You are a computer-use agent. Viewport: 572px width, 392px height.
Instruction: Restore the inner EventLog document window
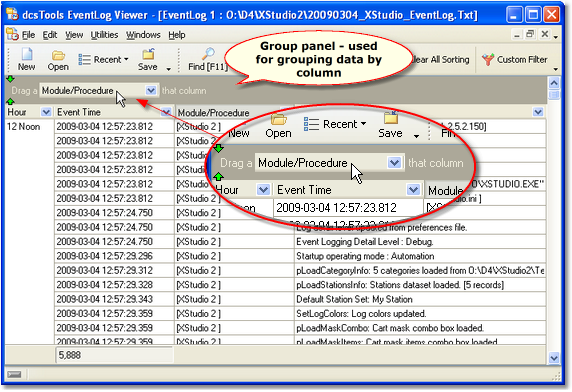(x=530, y=34)
